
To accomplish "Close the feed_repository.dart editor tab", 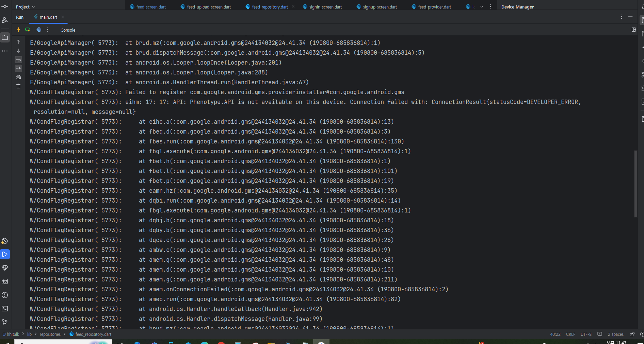I will (x=293, y=6).
